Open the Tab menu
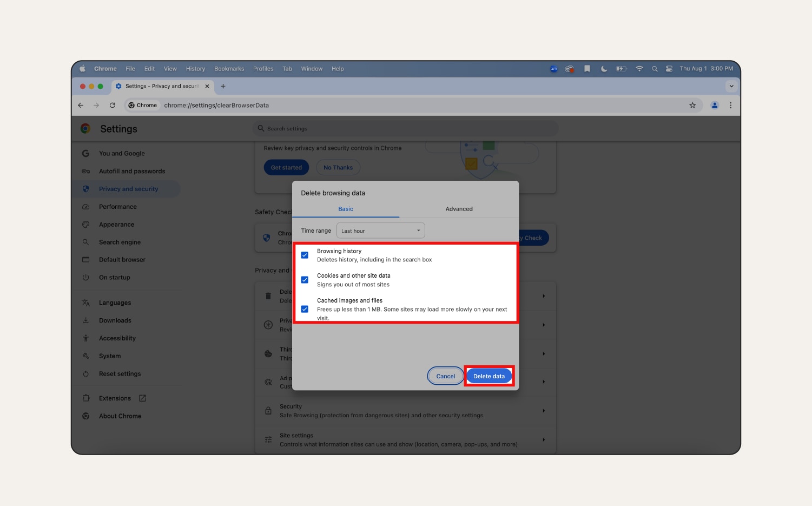The height and width of the screenshot is (506, 812). 287,69
